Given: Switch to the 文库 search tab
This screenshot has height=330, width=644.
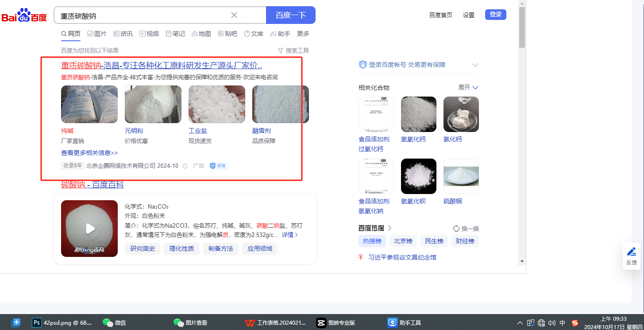Looking at the screenshot, I should tap(254, 34).
